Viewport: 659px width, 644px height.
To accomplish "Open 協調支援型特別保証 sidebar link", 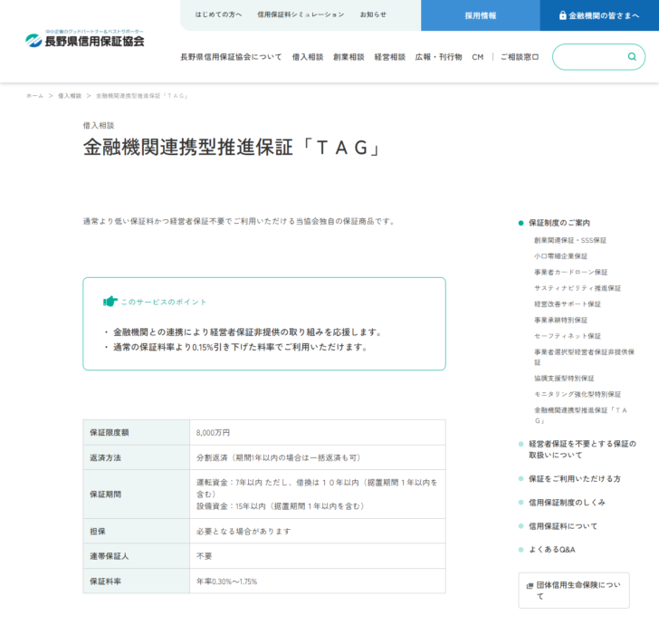I will 564,378.
